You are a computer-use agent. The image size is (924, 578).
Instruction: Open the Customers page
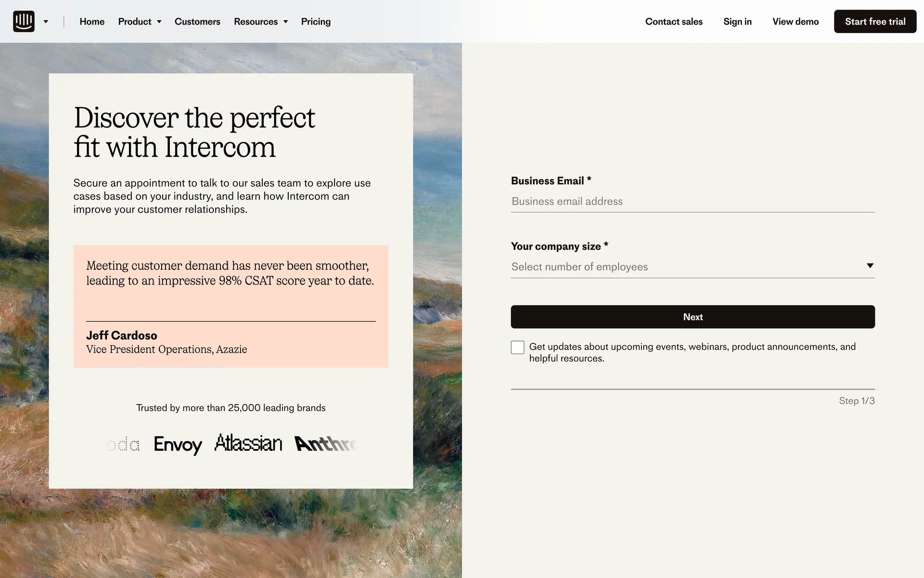[x=197, y=22]
